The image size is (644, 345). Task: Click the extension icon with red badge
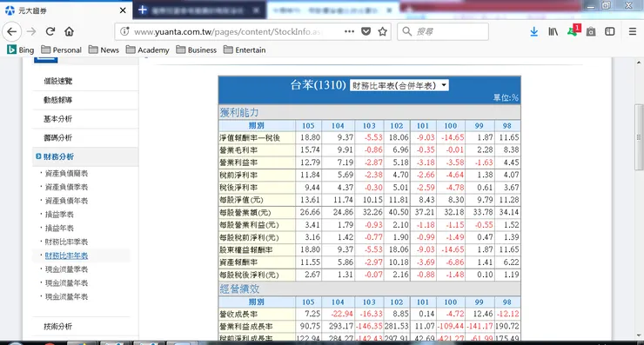tap(574, 30)
